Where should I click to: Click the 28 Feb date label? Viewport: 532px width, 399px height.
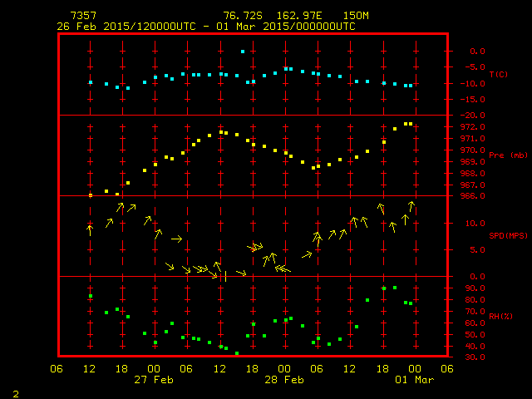(284, 380)
